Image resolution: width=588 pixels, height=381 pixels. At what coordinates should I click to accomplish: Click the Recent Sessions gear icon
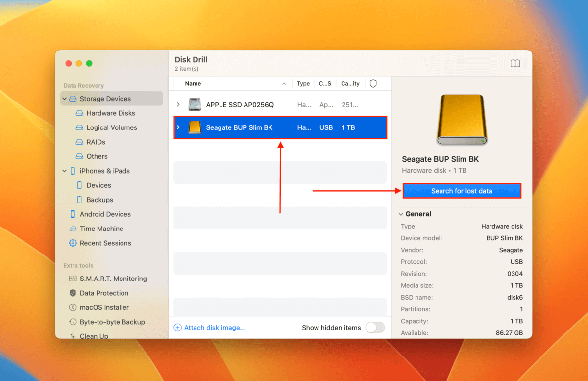click(73, 243)
